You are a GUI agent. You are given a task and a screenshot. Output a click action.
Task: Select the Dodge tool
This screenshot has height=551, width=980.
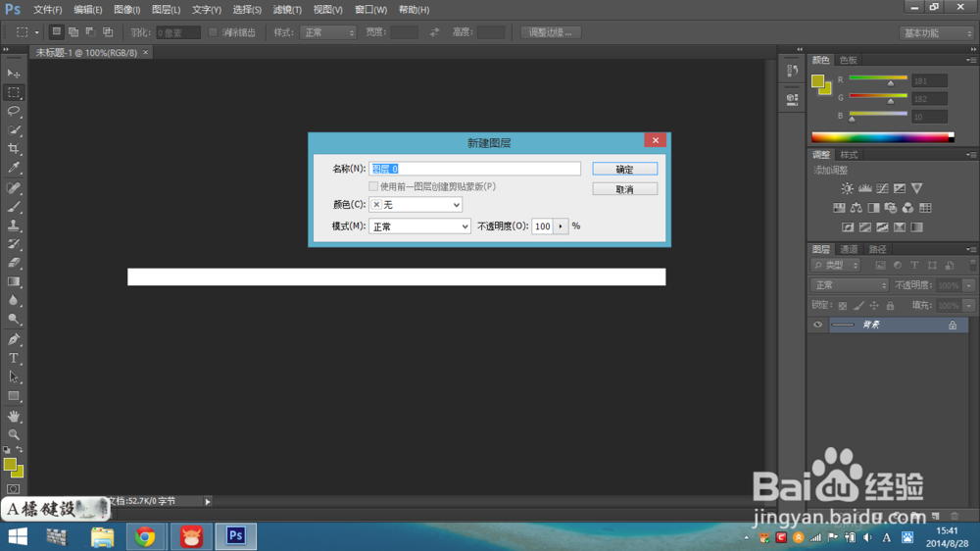(14, 319)
